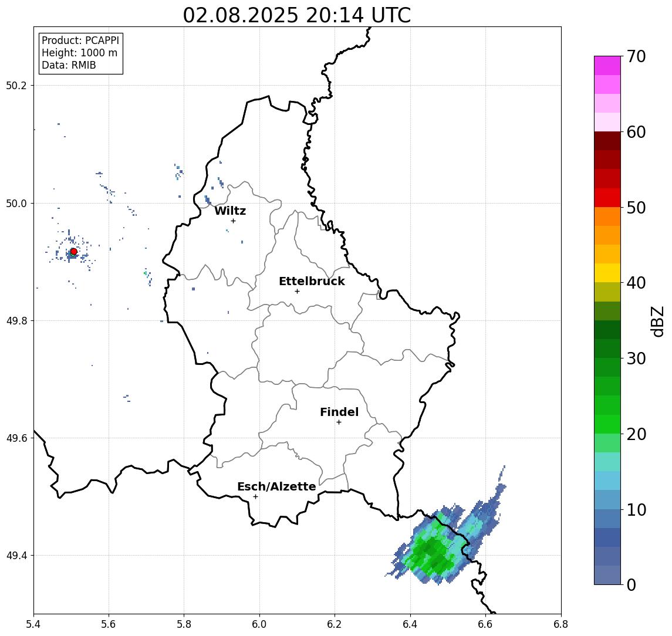
Task: Click the bright green colorbar swatch above 20
Action: (607, 424)
